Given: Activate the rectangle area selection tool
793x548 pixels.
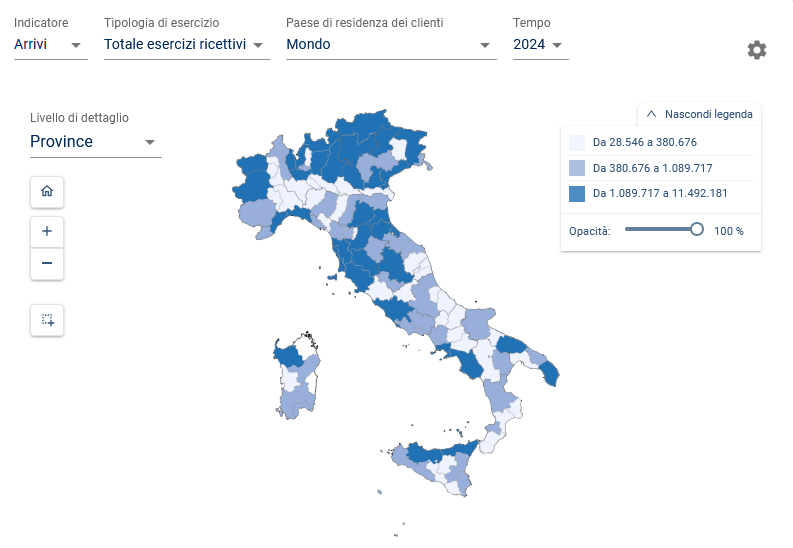Looking at the screenshot, I should [x=47, y=320].
